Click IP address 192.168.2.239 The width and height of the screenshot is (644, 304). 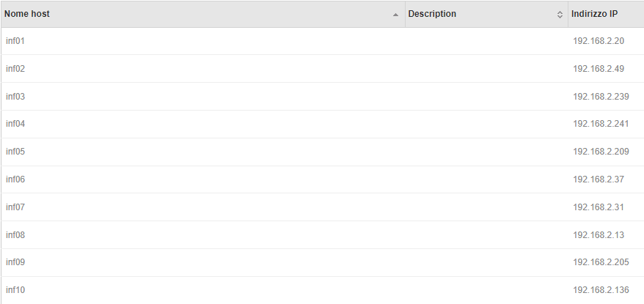point(601,97)
